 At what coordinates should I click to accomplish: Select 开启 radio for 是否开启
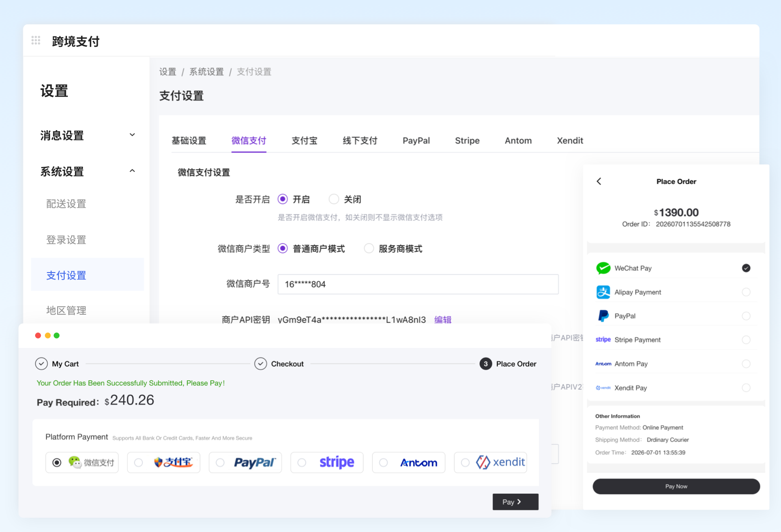click(282, 199)
